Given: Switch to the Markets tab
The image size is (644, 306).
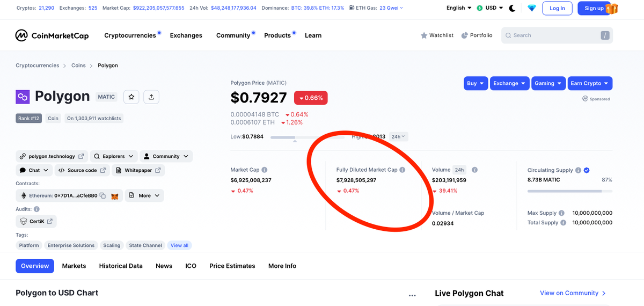Looking at the screenshot, I should (74, 266).
